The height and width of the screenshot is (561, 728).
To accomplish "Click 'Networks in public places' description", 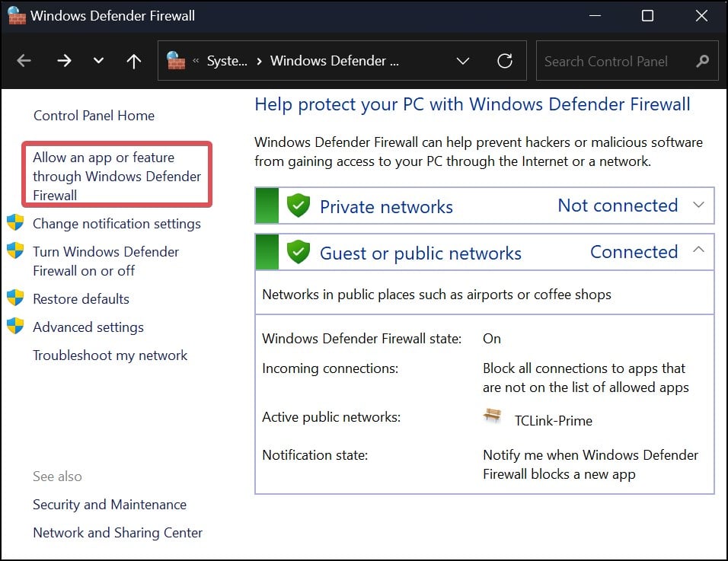I will [x=436, y=295].
